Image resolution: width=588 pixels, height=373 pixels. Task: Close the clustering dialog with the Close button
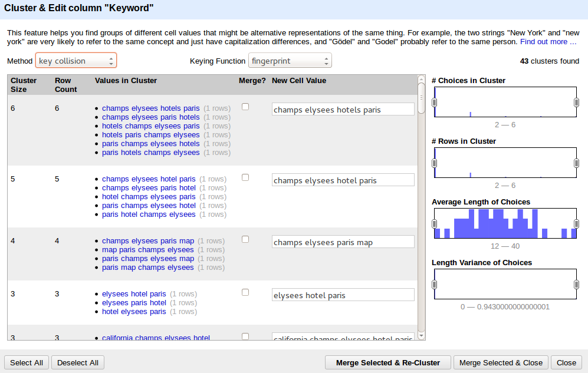[x=566, y=362]
